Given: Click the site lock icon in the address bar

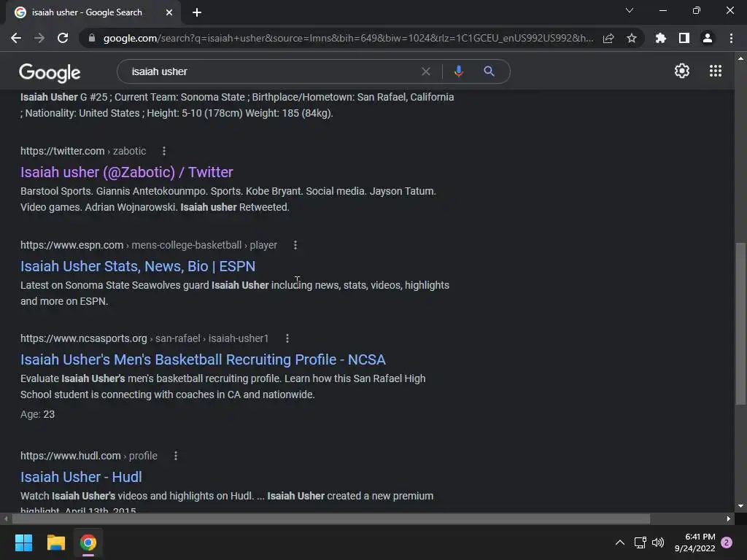Looking at the screenshot, I should pyautogui.click(x=92, y=38).
